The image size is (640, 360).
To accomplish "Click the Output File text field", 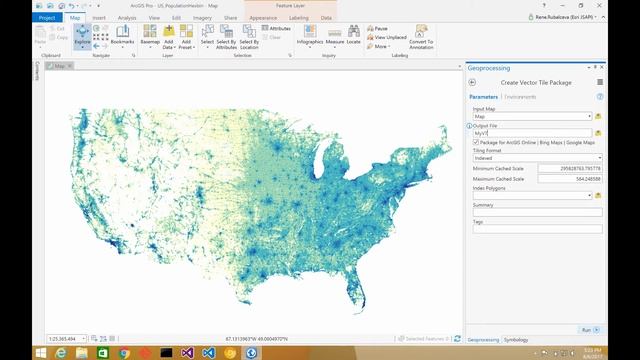I will [x=532, y=133].
